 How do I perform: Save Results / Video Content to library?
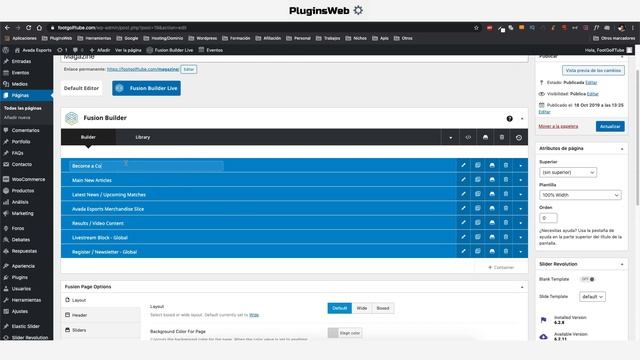tap(492, 222)
